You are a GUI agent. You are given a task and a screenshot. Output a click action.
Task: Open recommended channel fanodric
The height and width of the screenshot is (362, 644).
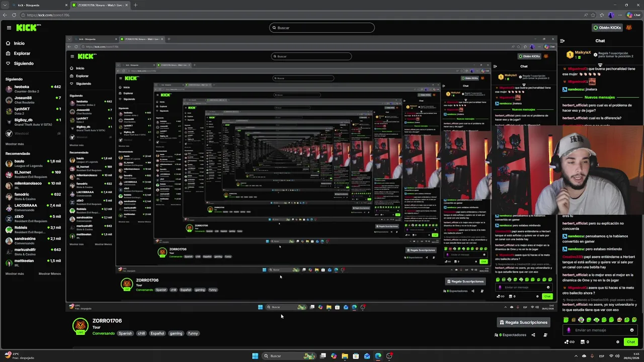tap(33, 196)
